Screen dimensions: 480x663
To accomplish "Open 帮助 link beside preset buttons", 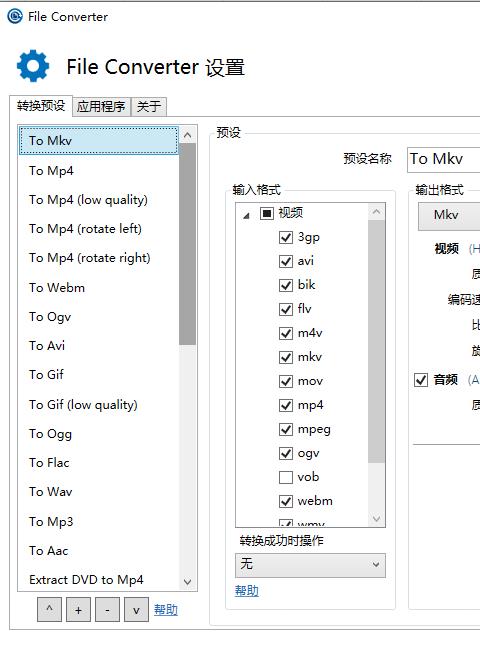I will pos(166,609).
